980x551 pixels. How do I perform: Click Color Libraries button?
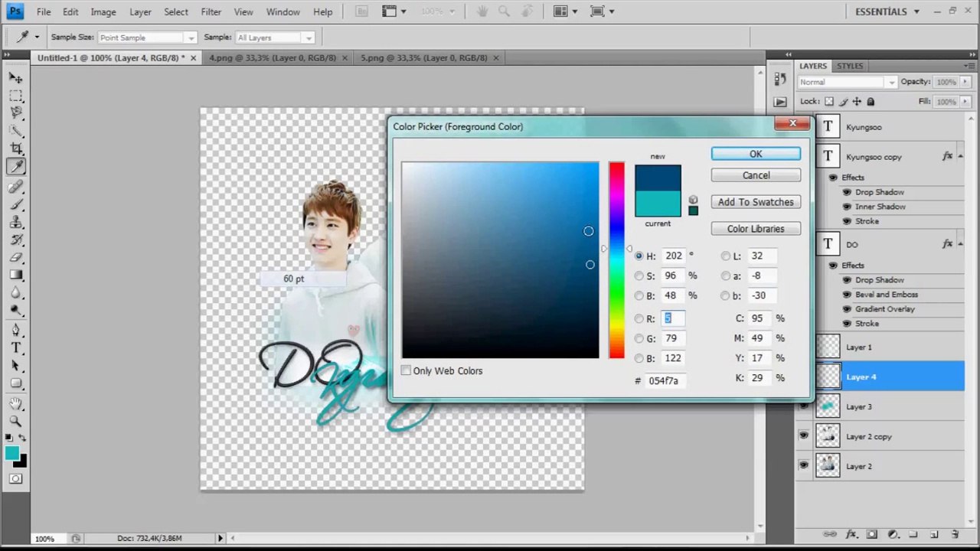tap(756, 229)
